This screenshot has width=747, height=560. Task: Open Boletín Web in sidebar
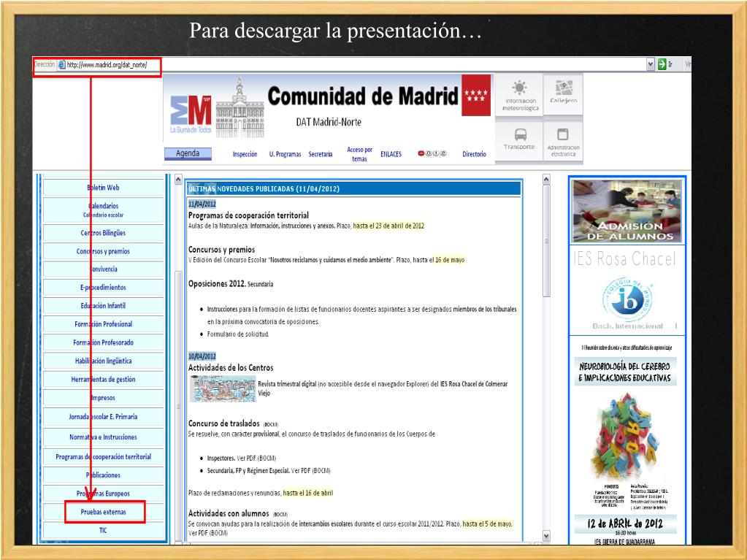[x=104, y=188]
